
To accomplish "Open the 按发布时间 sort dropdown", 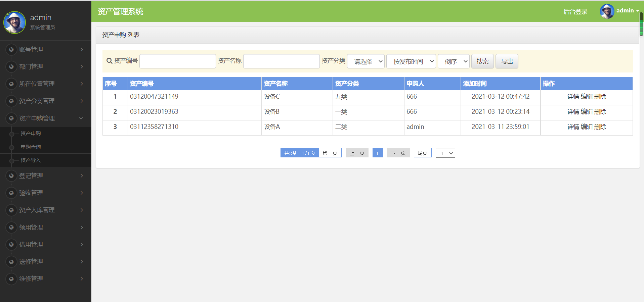I will tap(411, 61).
